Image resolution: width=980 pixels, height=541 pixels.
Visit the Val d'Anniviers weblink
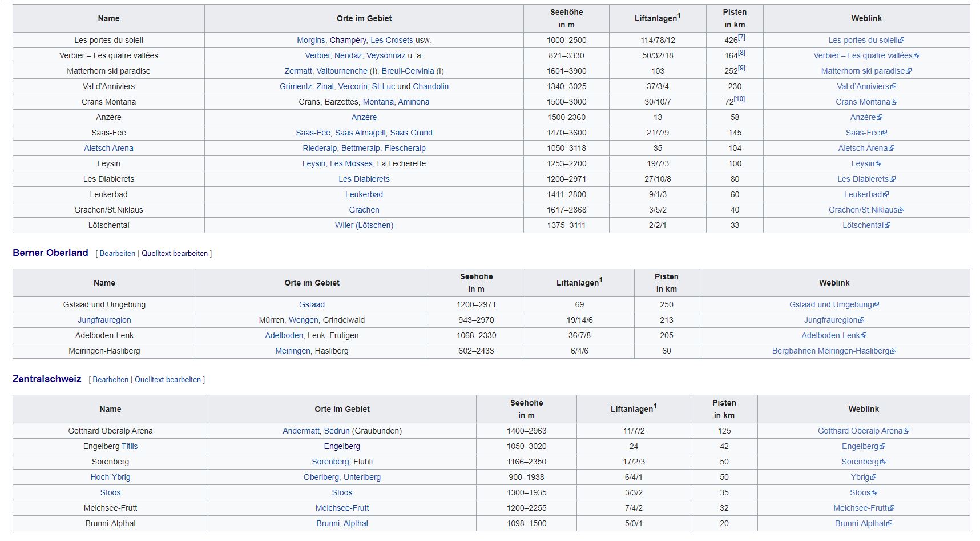pyautogui.click(x=866, y=86)
